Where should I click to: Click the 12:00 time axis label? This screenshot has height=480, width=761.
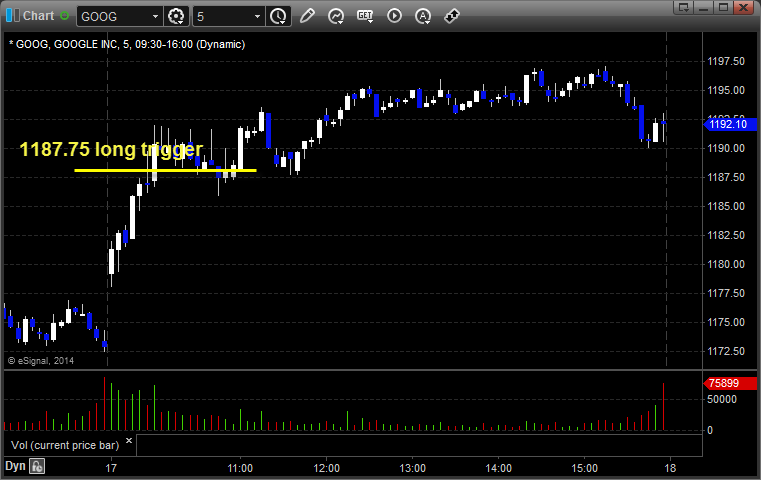(x=327, y=468)
